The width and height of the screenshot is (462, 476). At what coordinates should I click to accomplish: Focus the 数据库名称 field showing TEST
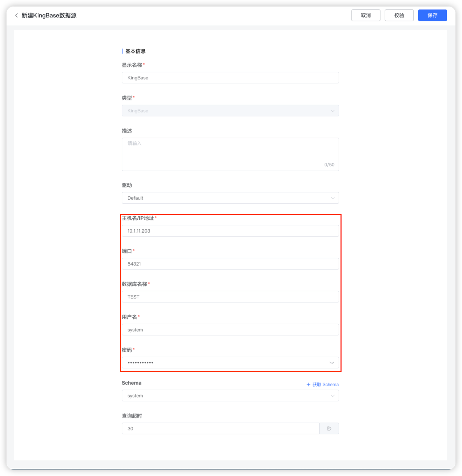point(230,297)
